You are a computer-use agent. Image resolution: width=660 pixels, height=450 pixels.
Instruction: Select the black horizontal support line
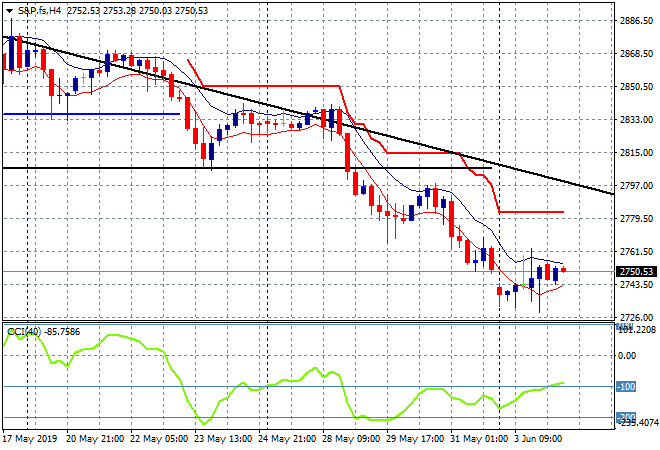[247, 168]
